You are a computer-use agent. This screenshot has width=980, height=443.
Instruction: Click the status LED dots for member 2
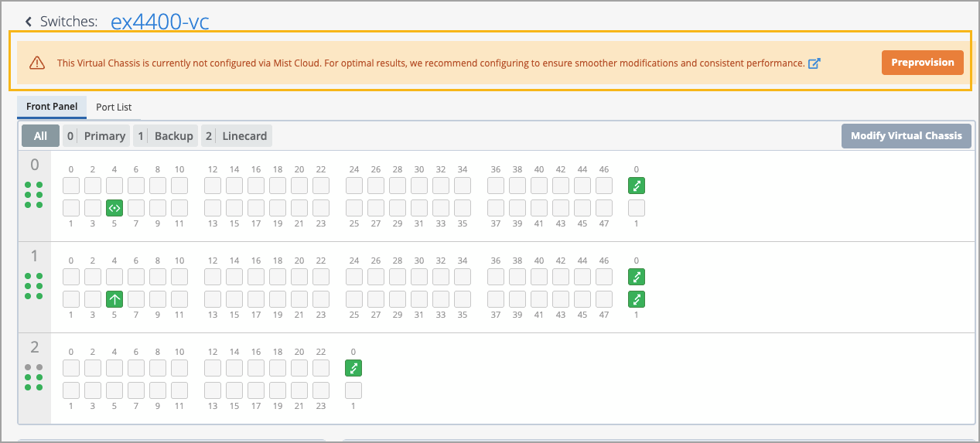33,377
